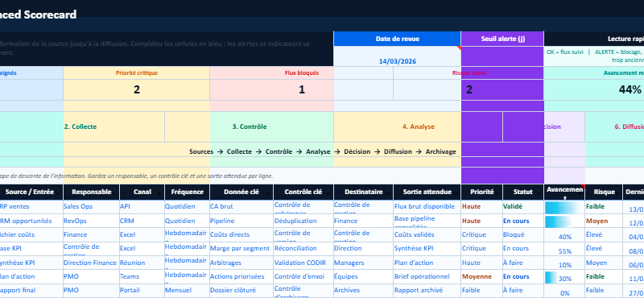Screen dimensions: 644x298
Task: Open the Priorité column filter arrow
Action: 497,192
